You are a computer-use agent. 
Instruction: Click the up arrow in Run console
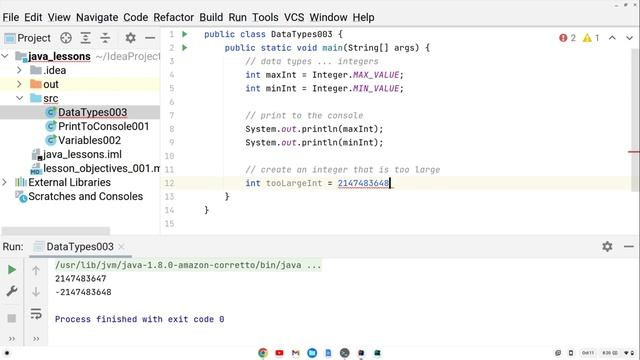[x=36, y=270]
